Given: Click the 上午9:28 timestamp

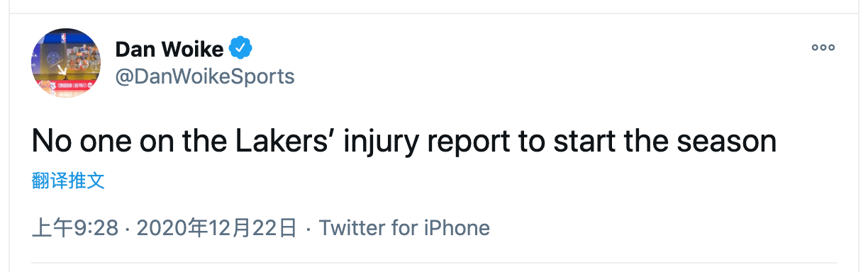Looking at the screenshot, I should pos(75,228).
